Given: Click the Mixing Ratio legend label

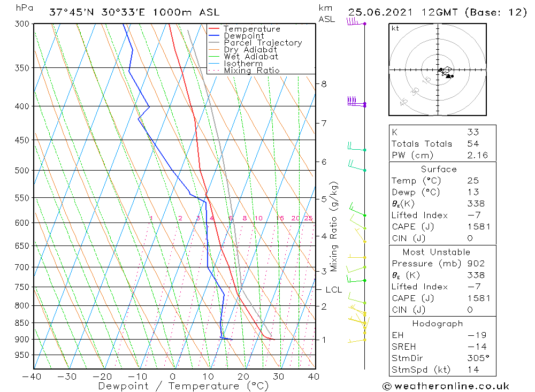Looking at the screenshot, I should coord(251,71).
